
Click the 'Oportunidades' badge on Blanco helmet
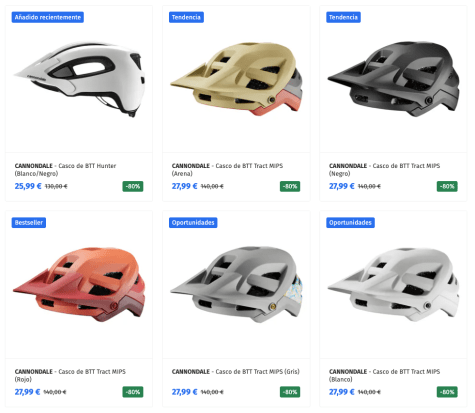pyautogui.click(x=350, y=223)
